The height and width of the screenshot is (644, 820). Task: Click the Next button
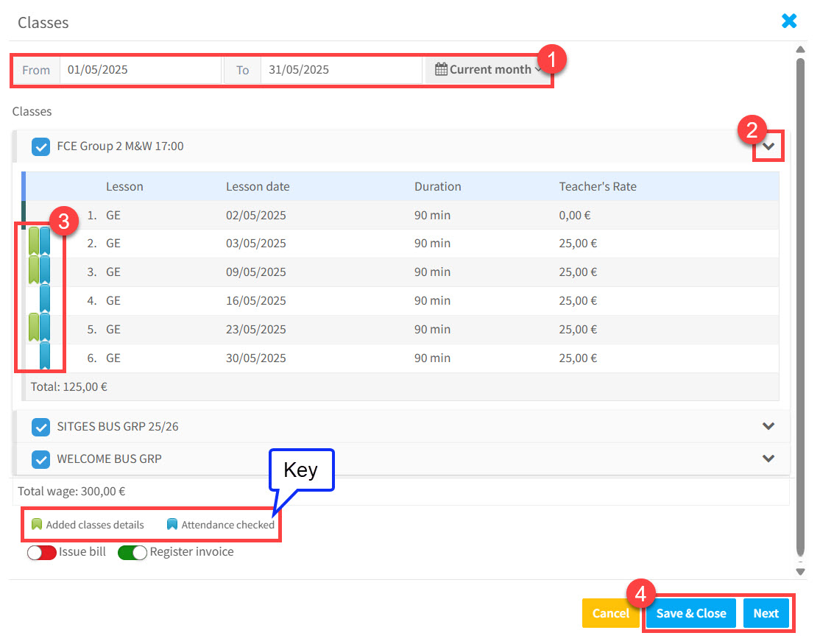point(766,613)
